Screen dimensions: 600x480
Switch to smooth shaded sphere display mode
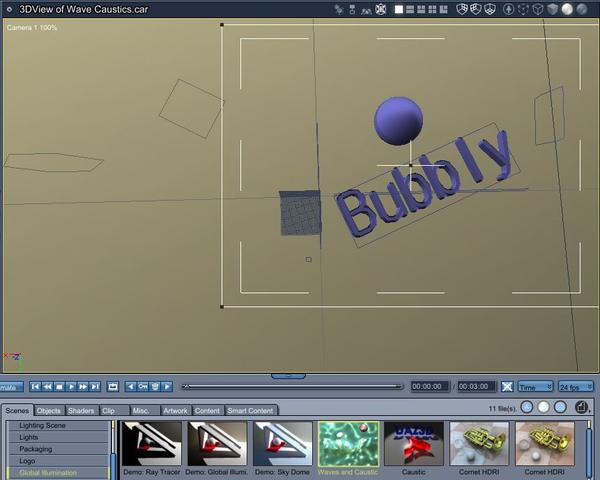pos(567,10)
